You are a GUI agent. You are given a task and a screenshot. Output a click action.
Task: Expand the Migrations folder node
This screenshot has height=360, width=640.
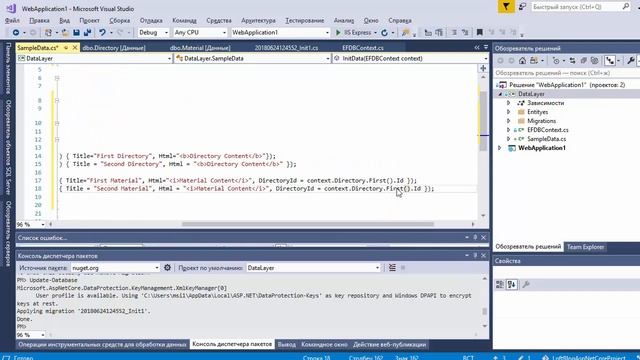[509, 121]
